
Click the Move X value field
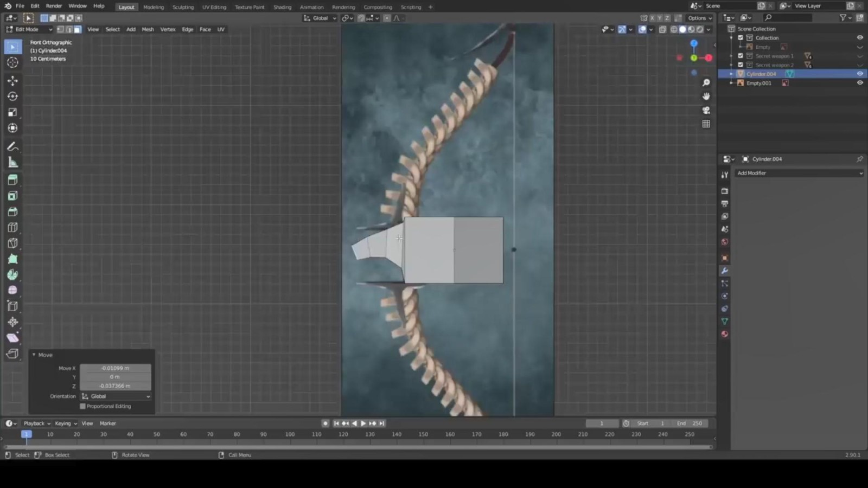click(x=115, y=368)
